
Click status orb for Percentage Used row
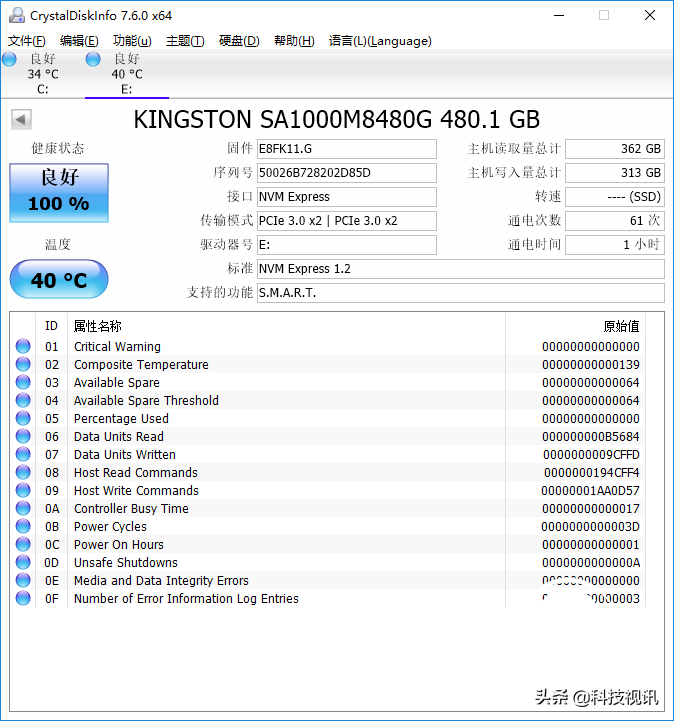[23, 418]
